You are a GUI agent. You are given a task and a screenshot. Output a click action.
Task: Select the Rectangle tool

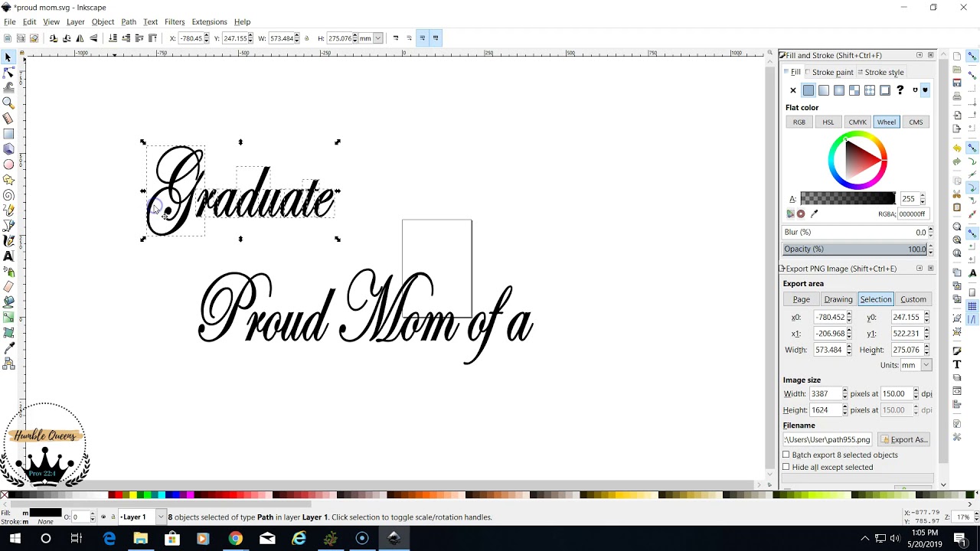(x=8, y=134)
